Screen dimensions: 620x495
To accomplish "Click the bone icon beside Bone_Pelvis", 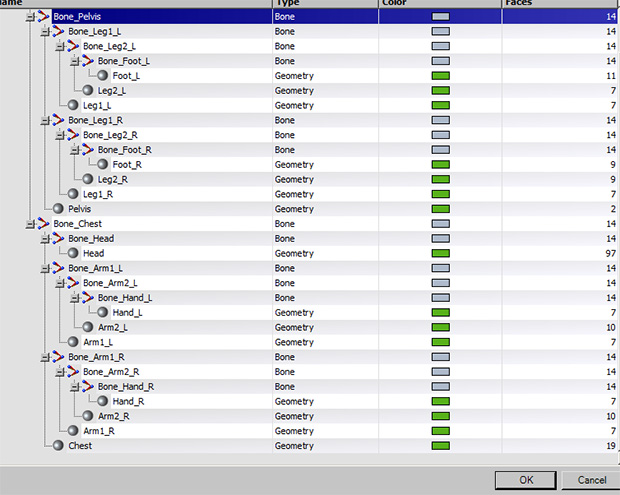I will (x=43, y=17).
